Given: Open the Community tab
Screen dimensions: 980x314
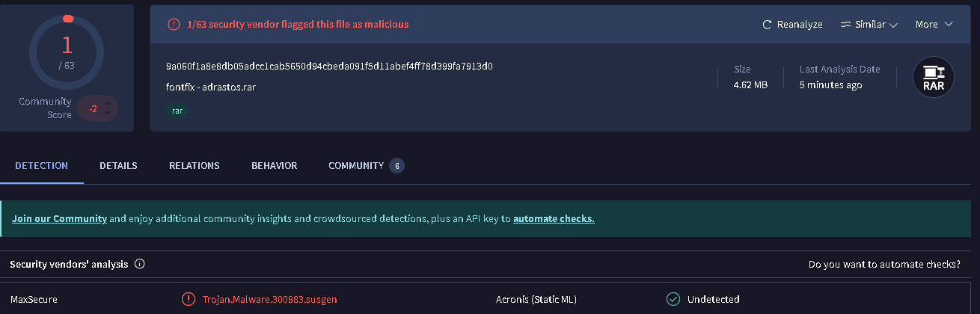Looking at the screenshot, I should tap(356, 165).
